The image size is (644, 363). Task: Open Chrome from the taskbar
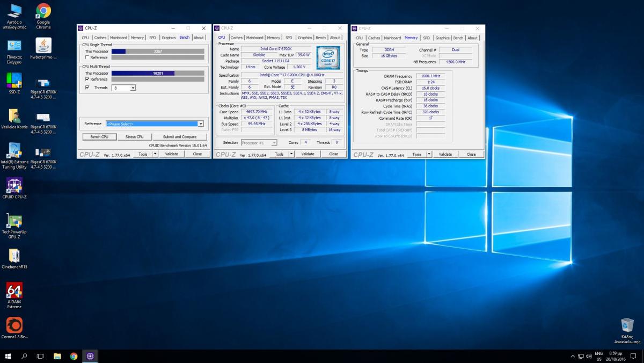pos(74,356)
